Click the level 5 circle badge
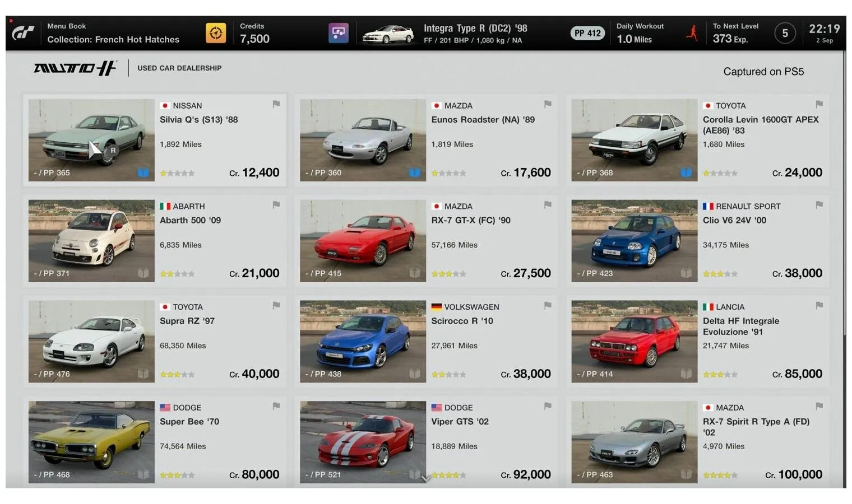Screen dimensions: 852x504 (785, 34)
